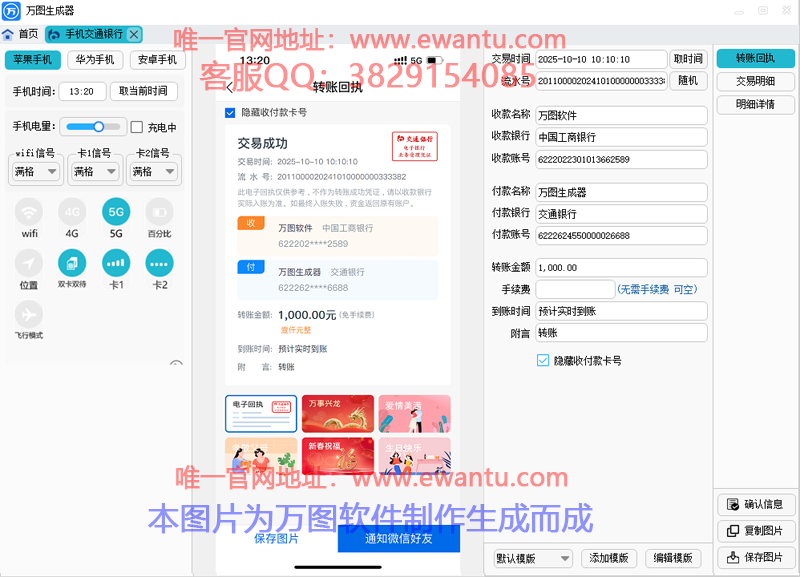Select the 转账回执 mode
Screen dimensions: 800x577
(x=756, y=58)
